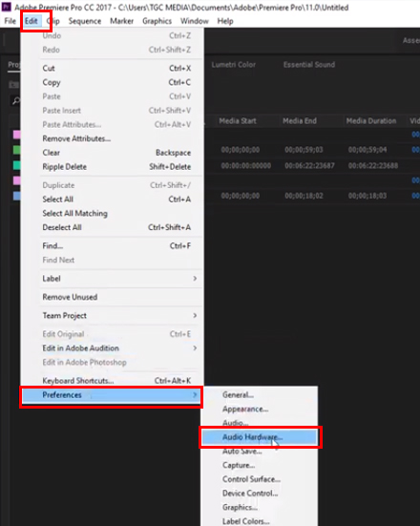Open Control Surface... preferences

259,479
